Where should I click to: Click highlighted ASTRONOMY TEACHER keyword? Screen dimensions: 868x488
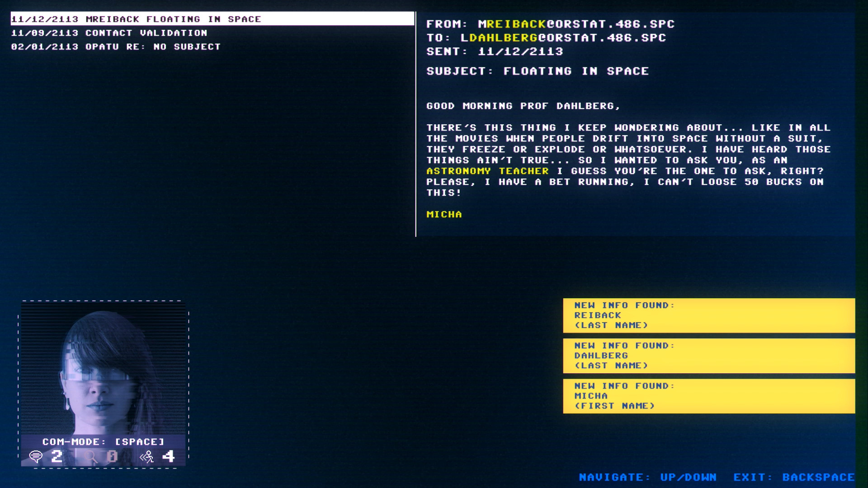(x=487, y=171)
